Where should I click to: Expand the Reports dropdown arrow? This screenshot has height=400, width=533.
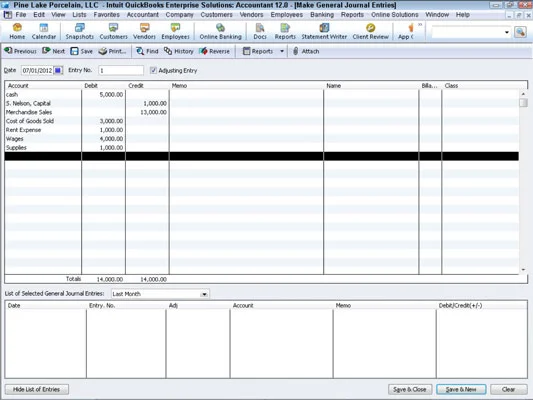tap(282, 51)
